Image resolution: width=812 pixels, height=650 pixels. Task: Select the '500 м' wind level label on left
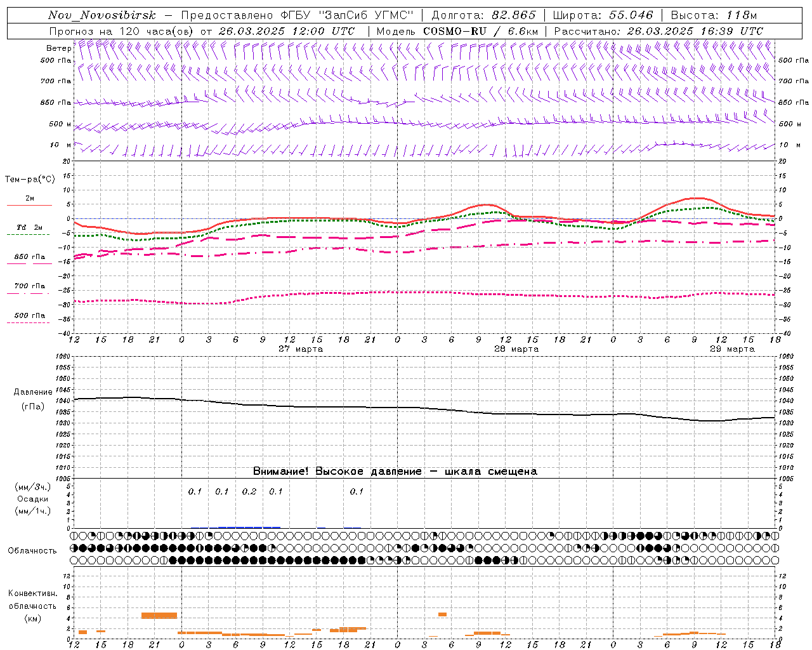click(60, 124)
